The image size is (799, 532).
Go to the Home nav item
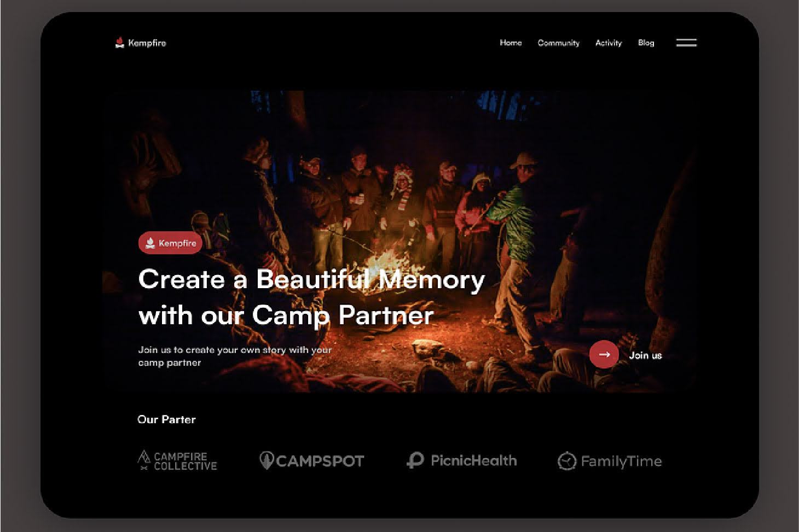point(511,43)
